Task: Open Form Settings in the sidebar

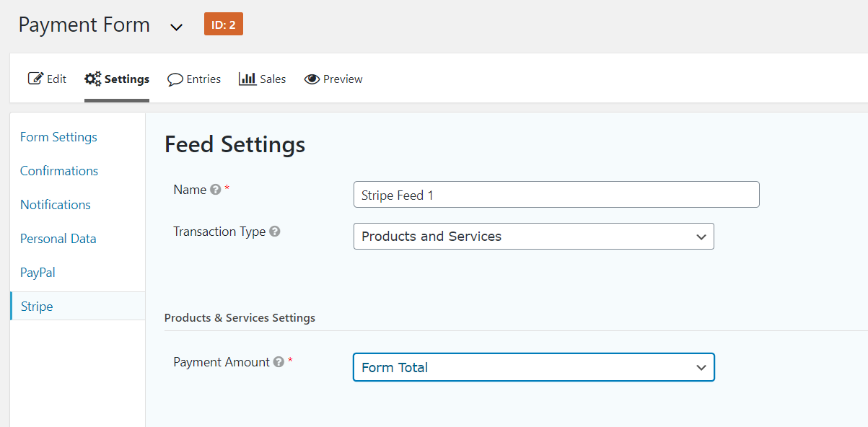Action: (x=58, y=137)
